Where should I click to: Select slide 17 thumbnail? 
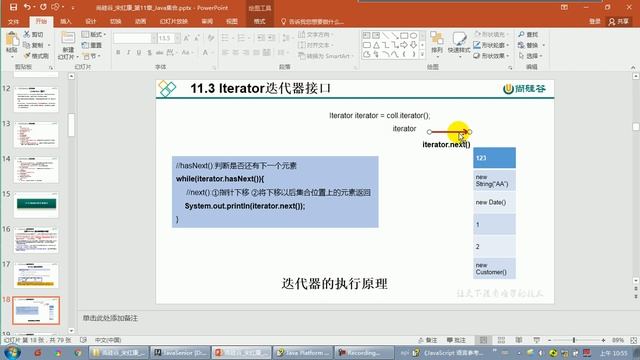[36, 276]
